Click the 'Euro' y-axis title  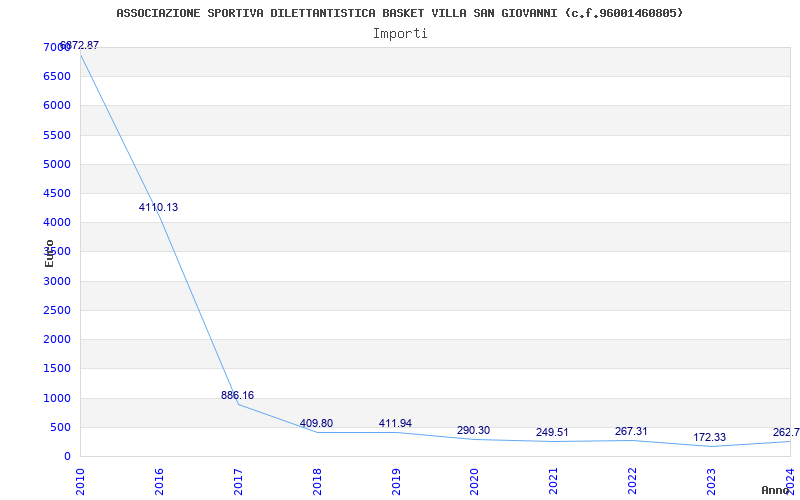(49, 253)
